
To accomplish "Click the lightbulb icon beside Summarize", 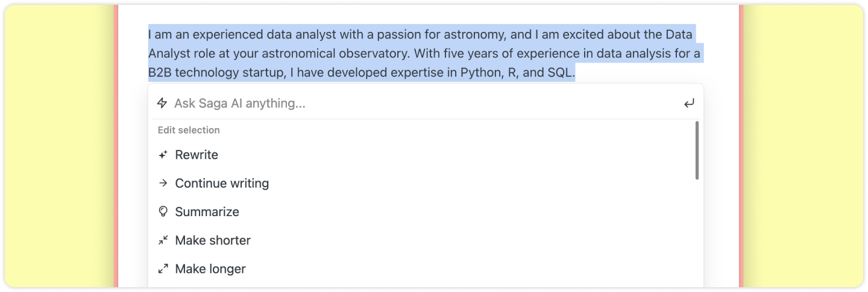I will point(162,211).
